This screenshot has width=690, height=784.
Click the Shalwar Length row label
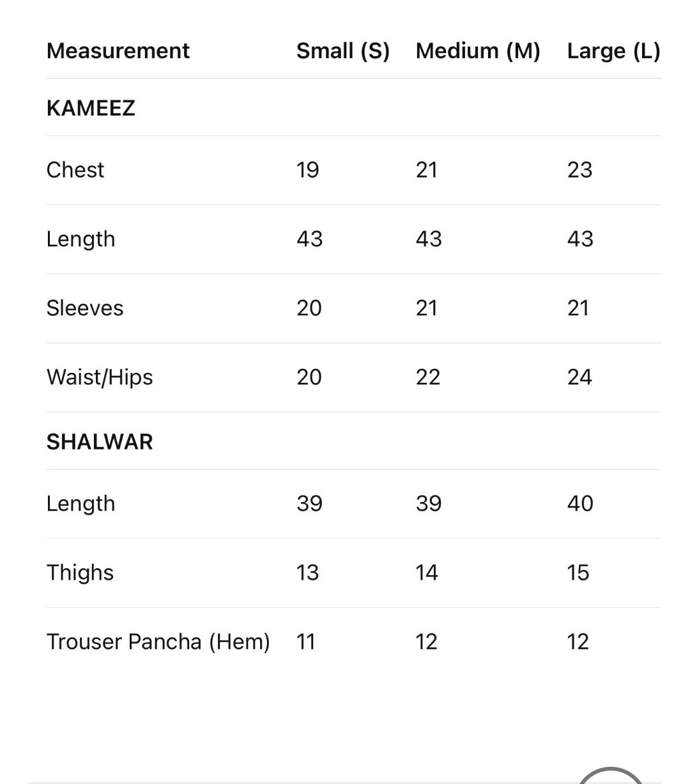[80, 504]
